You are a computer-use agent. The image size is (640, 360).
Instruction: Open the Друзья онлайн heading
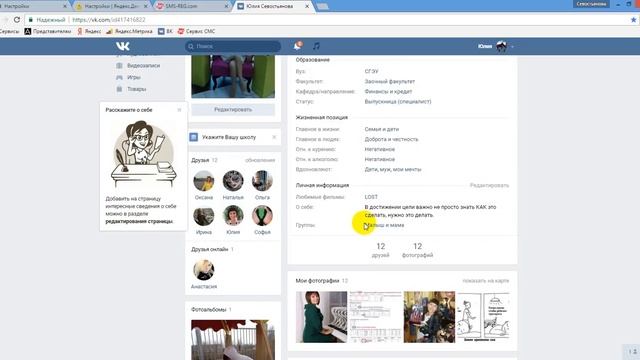pos(209,249)
